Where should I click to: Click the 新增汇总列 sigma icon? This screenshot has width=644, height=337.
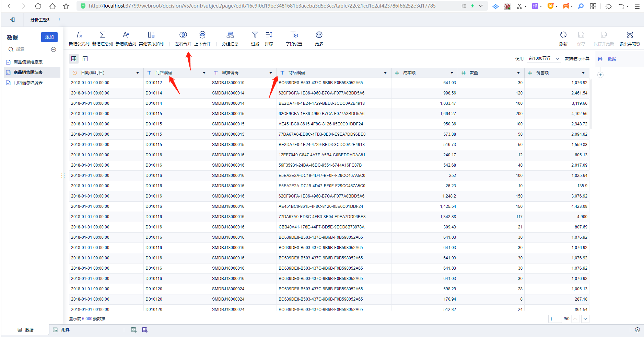click(x=102, y=35)
